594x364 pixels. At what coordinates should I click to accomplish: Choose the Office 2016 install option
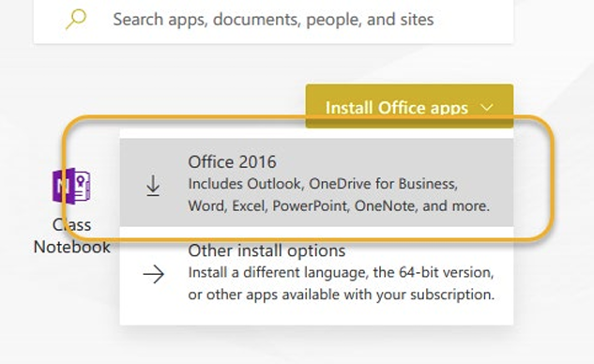click(x=316, y=183)
